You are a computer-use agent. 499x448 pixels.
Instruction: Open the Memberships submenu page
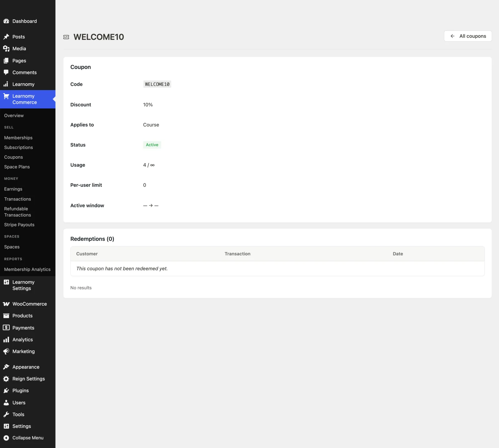click(x=18, y=138)
